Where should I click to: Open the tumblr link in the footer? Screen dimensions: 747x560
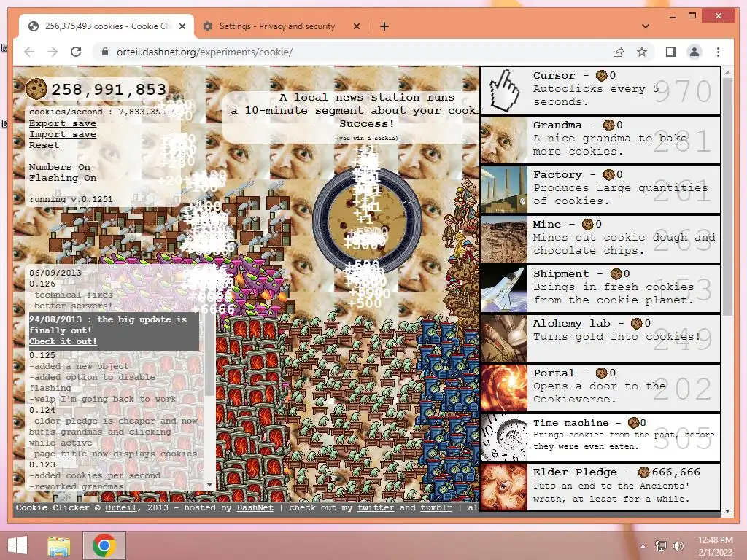pos(436,507)
